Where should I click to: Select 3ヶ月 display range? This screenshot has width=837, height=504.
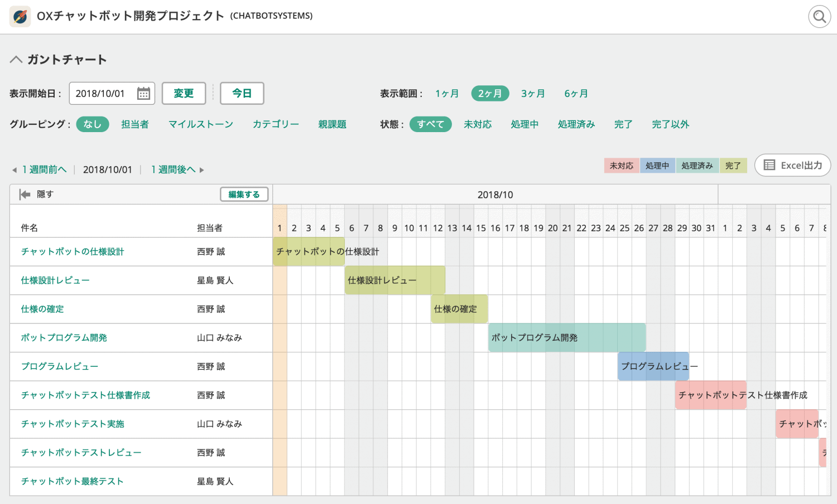point(533,94)
